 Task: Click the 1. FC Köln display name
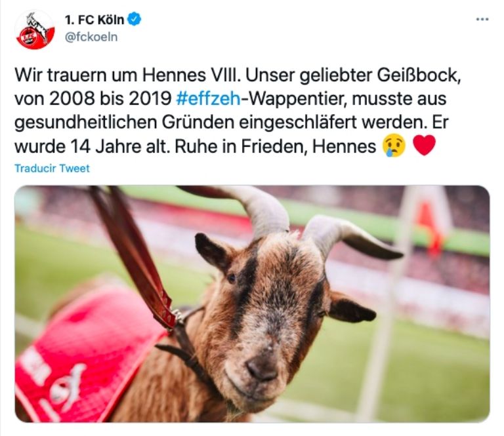(94, 20)
